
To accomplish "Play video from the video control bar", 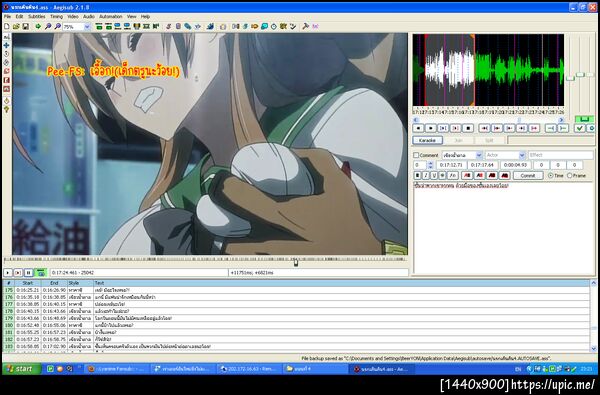I will click(x=8, y=273).
